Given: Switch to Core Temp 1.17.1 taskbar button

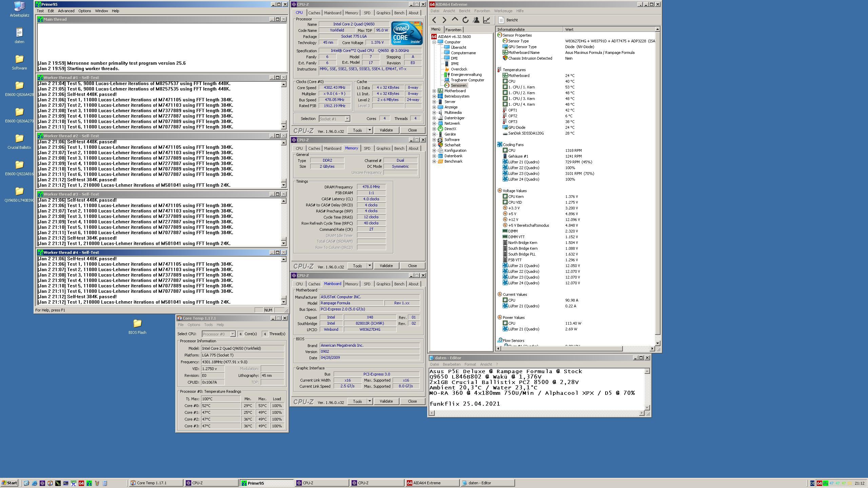Looking at the screenshot, I should click(x=156, y=483).
